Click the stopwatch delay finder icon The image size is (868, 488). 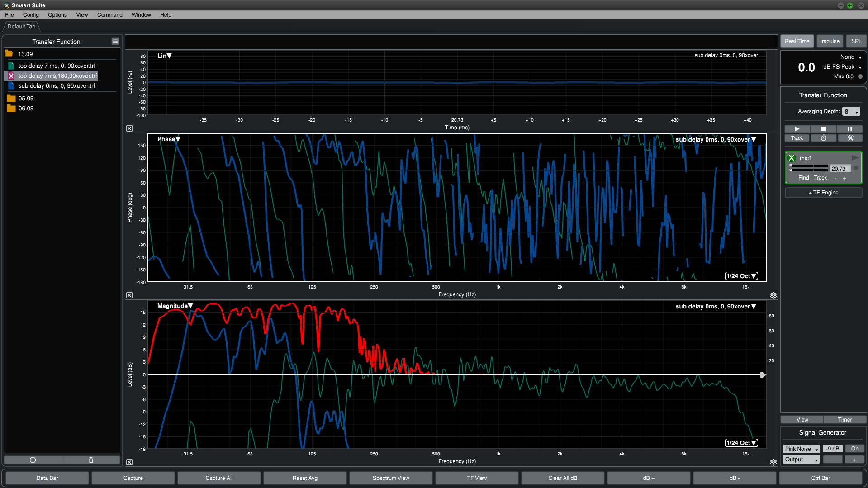[824, 138]
